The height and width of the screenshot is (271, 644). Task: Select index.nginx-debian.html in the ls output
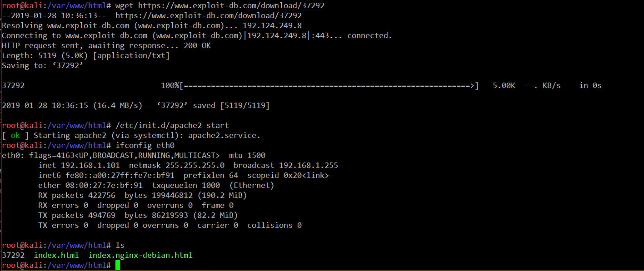(140, 255)
